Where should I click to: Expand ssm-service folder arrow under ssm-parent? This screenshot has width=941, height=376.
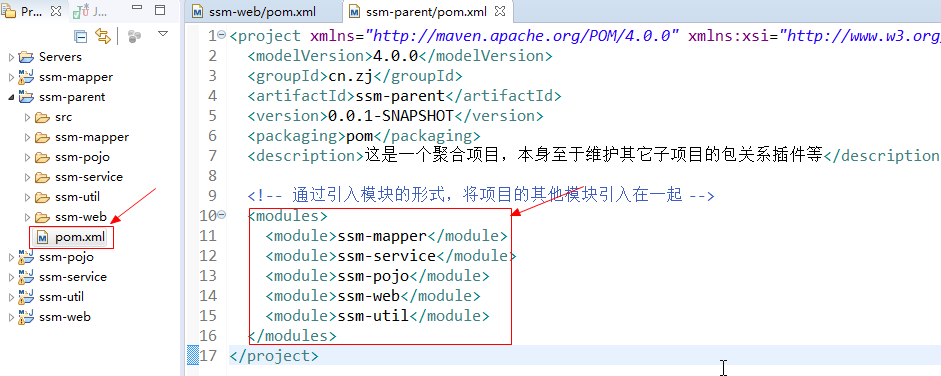[27, 178]
